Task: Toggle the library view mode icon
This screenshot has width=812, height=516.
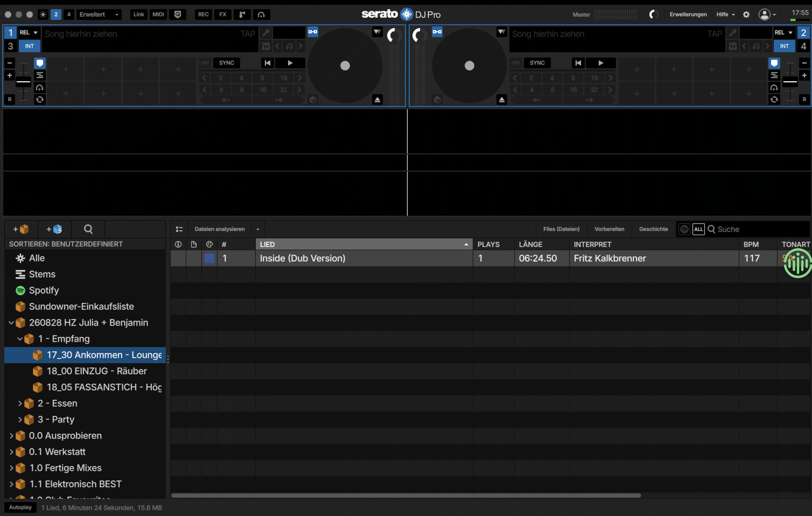Action: pyautogui.click(x=179, y=229)
